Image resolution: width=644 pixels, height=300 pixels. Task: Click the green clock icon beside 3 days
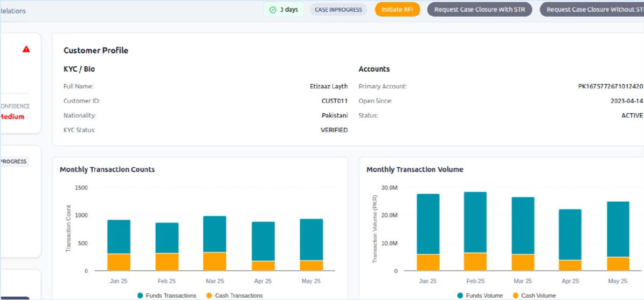pyautogui.click(x=273, y=10)
